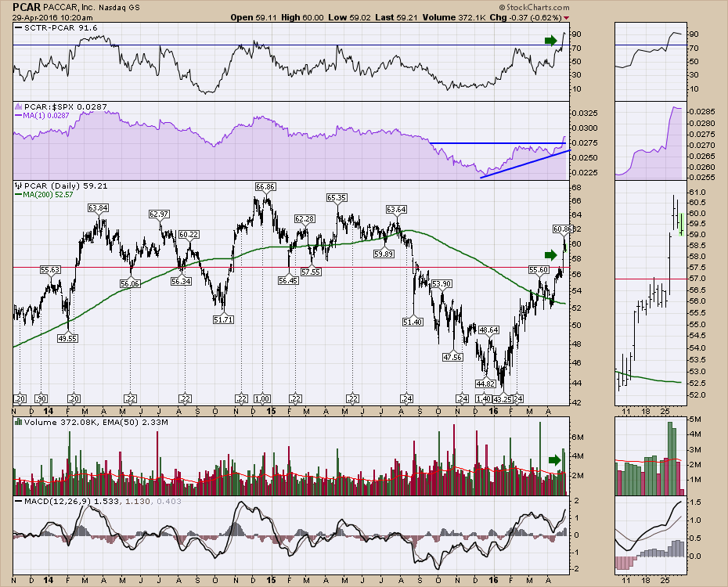The image size is (728, 587).
Task: Click the 53.90 price label
Action: [x=441, y=283]
